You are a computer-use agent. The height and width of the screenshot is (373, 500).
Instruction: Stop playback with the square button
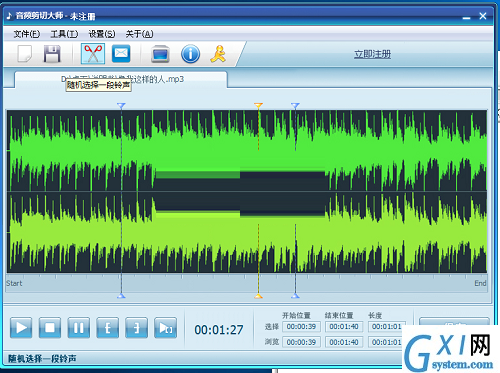(x=50, y=328)
